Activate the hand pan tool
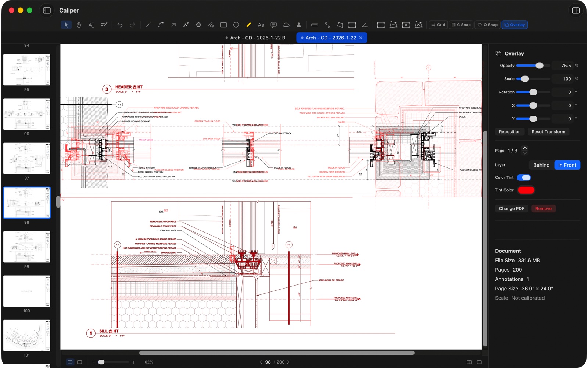The image size is (588, 368). point(79,25)
